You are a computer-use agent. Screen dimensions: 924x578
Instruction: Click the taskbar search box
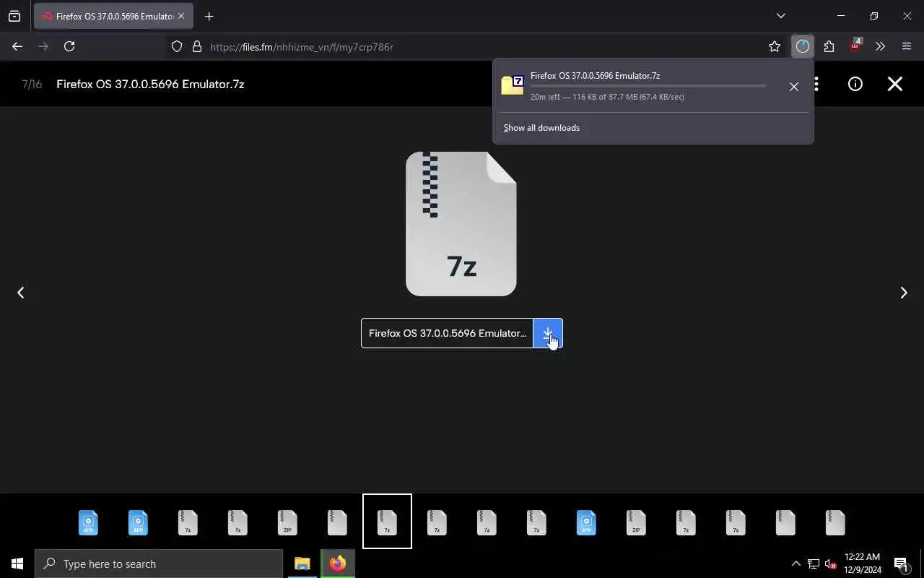tap(159, 564)
